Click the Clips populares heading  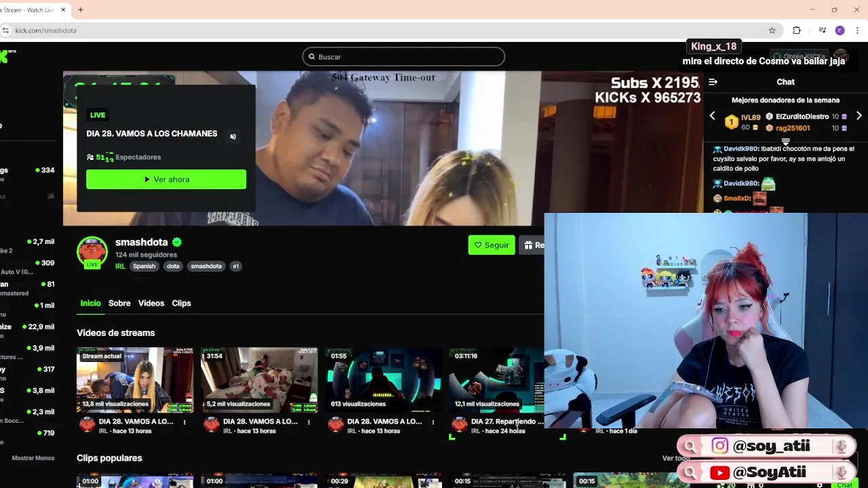[x=109, y=458]
